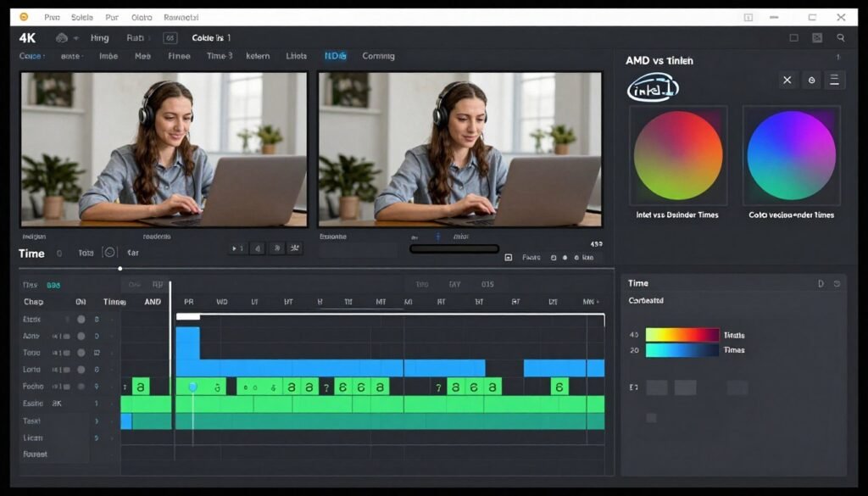The width and height of the screenshot is (868, 496).
Task: Open the frame export icon under the program monitor
Action: (x=553, y=257)
